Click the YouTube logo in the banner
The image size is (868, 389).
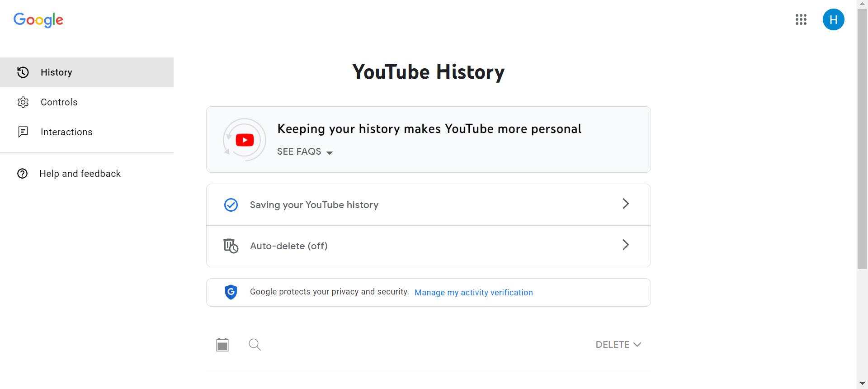click(245, 140)
